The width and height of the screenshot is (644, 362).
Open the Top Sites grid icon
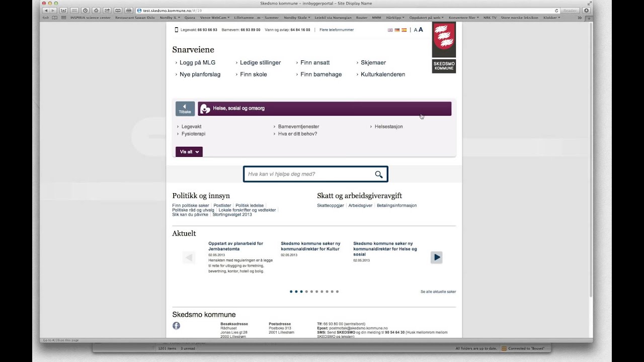click(x=74, y=10)
